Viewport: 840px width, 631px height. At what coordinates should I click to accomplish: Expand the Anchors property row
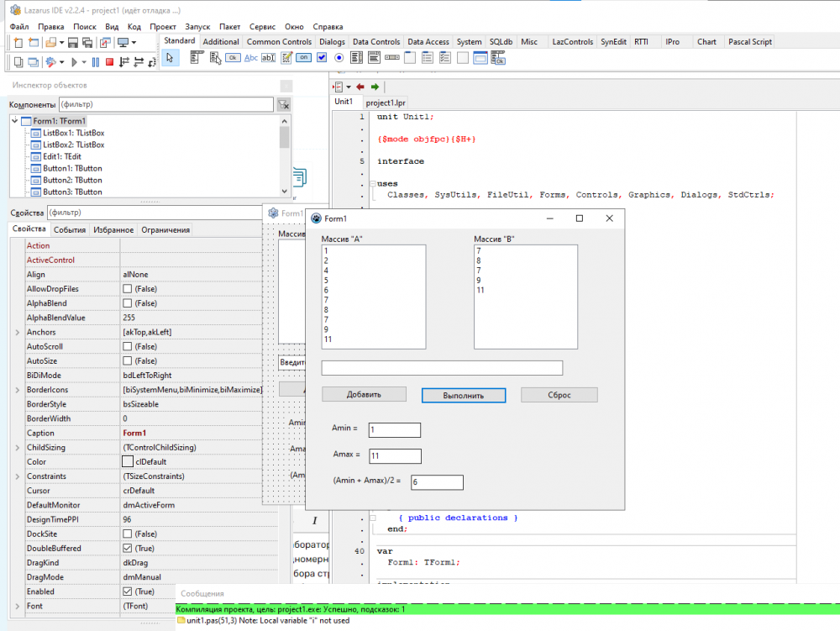18,332
